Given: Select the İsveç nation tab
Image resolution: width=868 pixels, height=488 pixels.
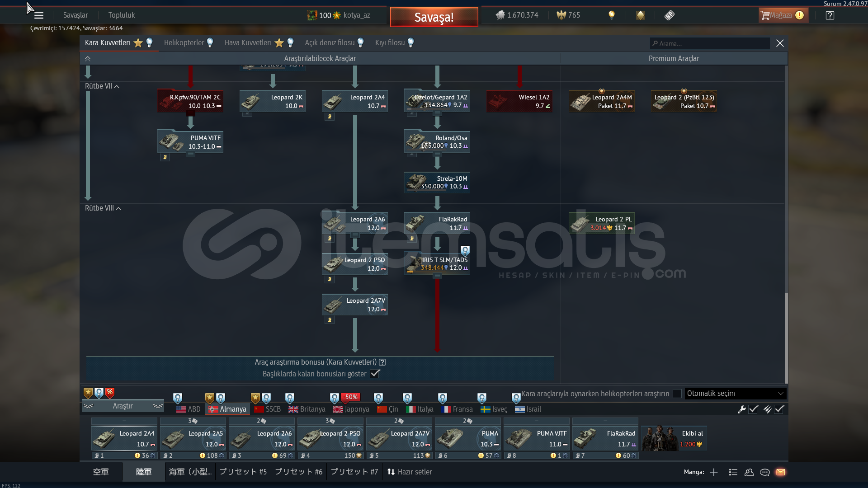Looking at the screenshot, I should pos(494,409).
